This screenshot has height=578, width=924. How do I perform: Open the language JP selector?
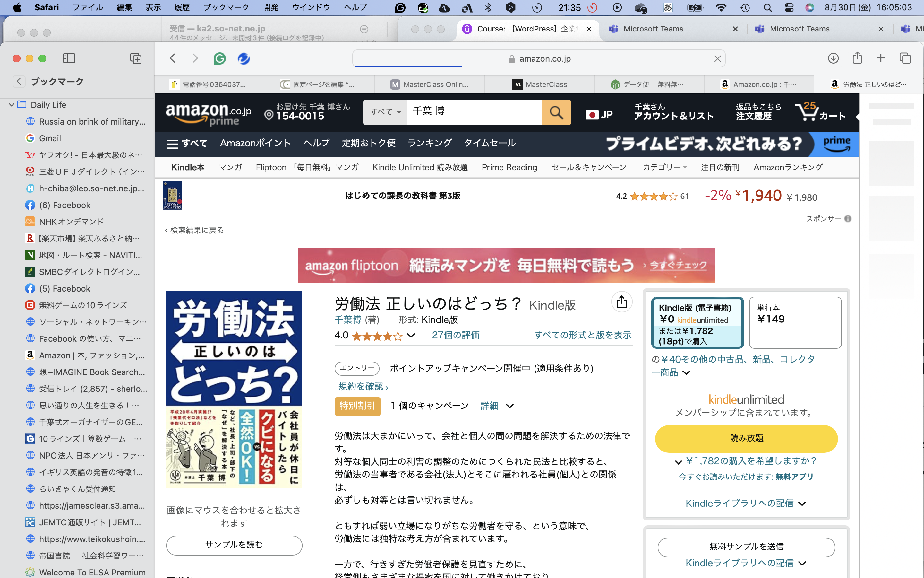coord(599,114)
